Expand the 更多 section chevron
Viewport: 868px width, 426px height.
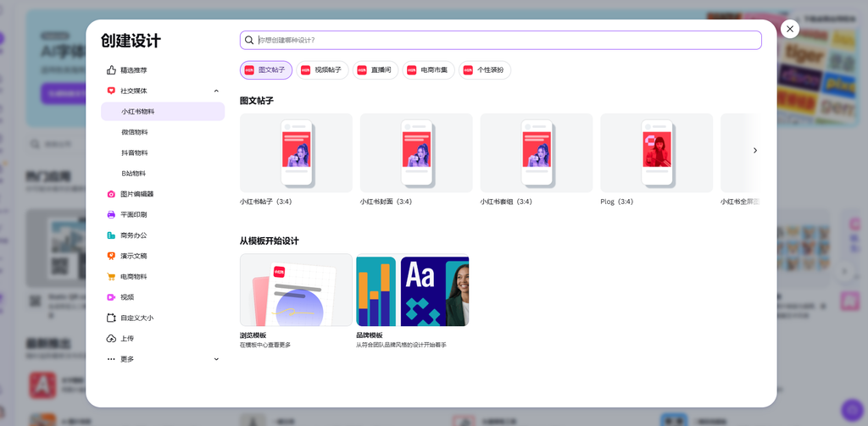(x=216, y=359)
